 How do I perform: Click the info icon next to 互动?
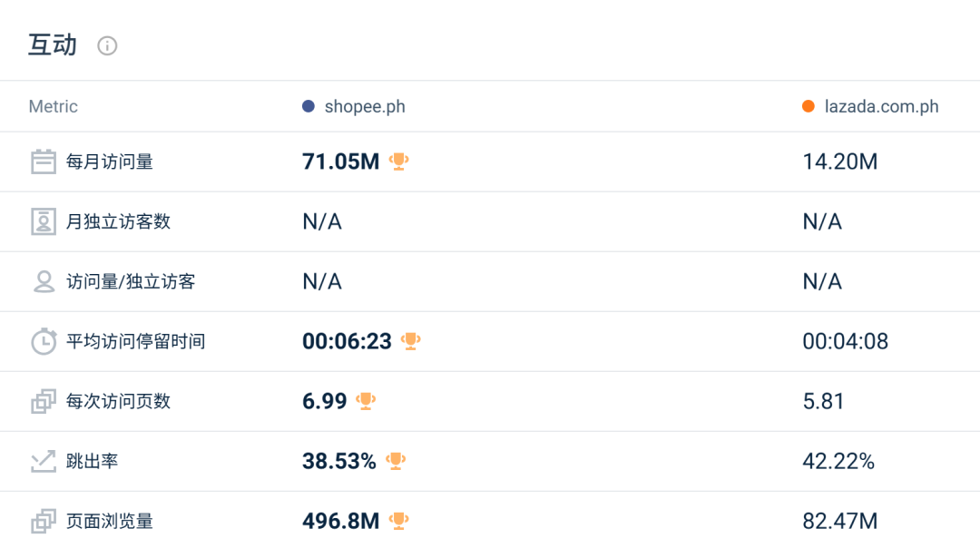(x=107, y=45)
